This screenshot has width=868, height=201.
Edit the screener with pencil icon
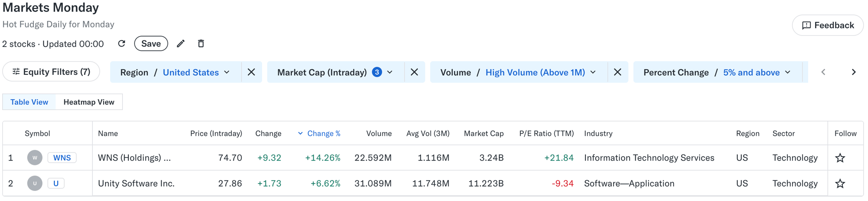click(181, 44)
